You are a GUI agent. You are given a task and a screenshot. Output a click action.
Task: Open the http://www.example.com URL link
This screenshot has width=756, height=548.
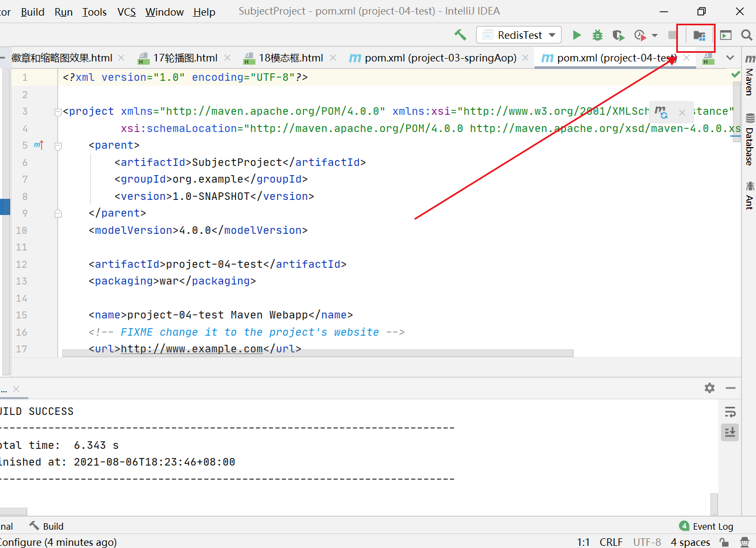click(x=192, y=349)
